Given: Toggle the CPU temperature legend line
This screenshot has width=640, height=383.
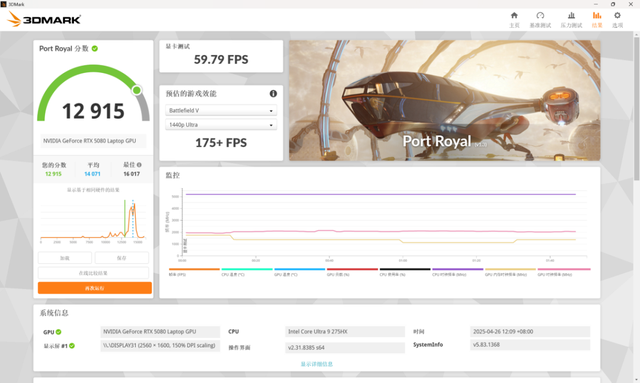Looking at the screenshot, I should pos(247,272).
